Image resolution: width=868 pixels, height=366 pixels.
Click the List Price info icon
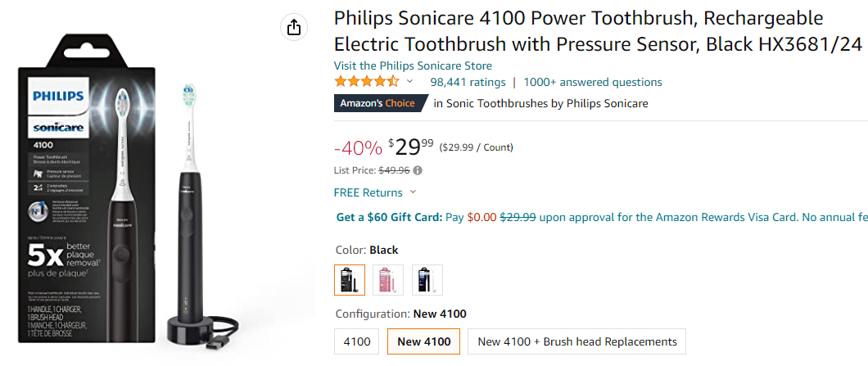[418, 170]
